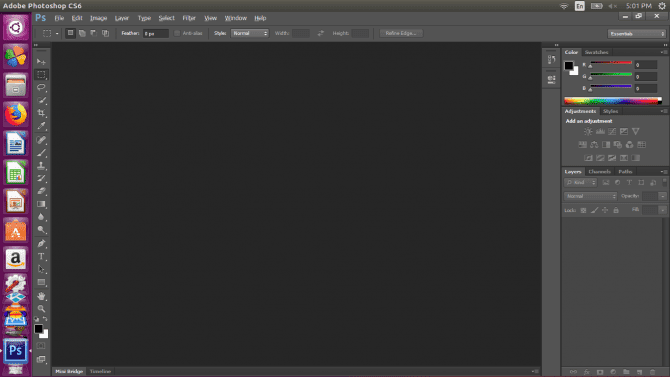Screen dimensions: 670x377
Task: Select the Horizontal Type tool
Action: 41,256
